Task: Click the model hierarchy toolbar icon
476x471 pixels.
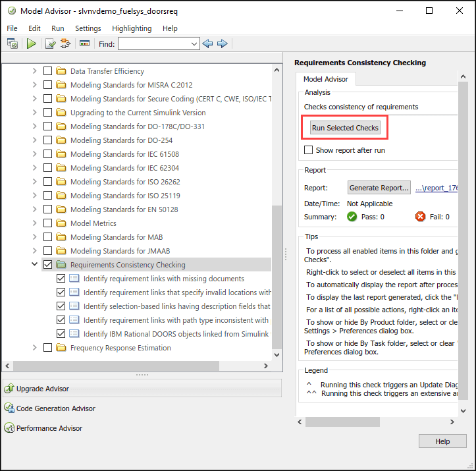Action: click(x=66, y=43)
